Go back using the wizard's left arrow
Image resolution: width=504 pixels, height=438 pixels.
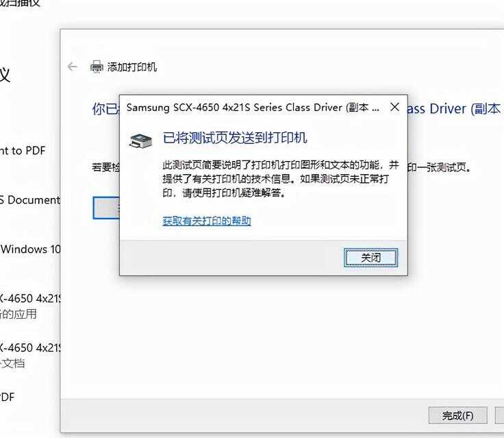pos(73,66)
